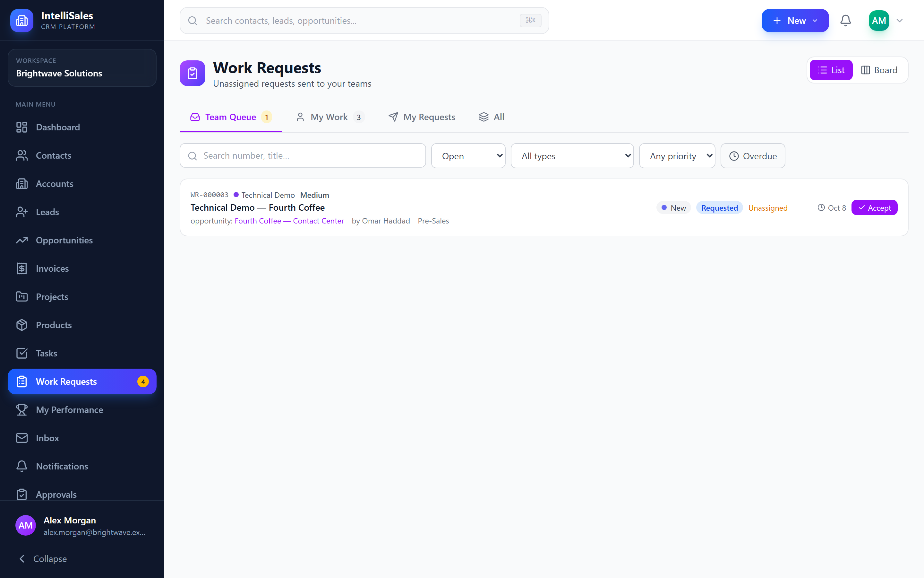Open the Inbox
This screenshot has height=578, width=924.
pyautogui.click(x=82, y=438)
